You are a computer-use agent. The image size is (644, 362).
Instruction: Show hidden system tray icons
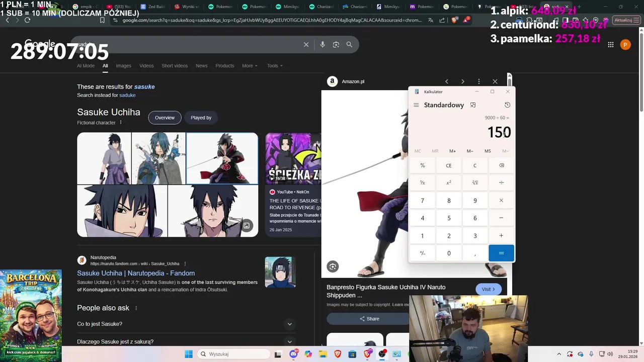[x=559, y=354]
